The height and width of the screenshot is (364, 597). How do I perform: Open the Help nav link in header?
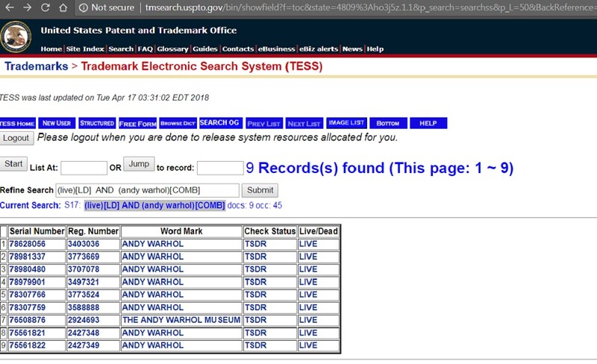coord(375,48)
